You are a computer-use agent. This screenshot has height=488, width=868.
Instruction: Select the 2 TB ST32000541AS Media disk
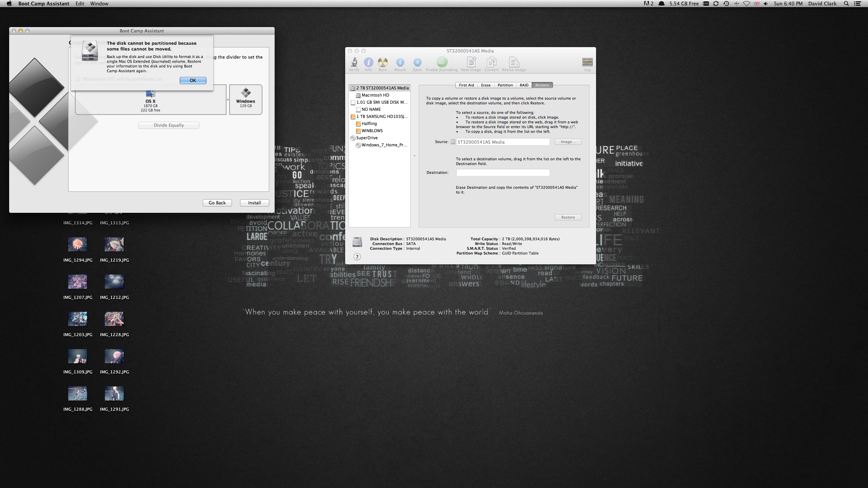point(379,88)
